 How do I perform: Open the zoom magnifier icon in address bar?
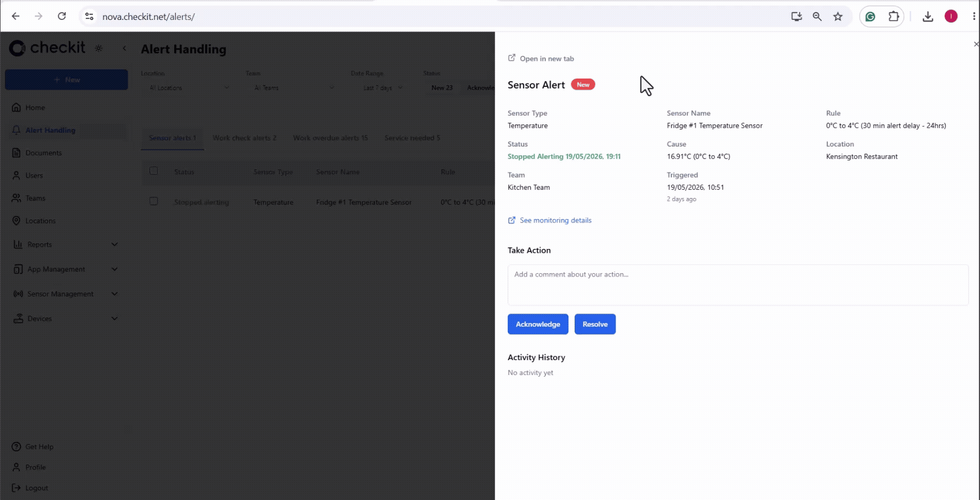817,17
